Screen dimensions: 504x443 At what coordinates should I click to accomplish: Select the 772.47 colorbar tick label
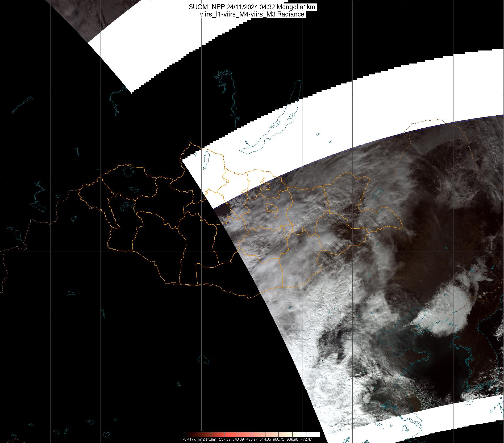pos(306,439)
